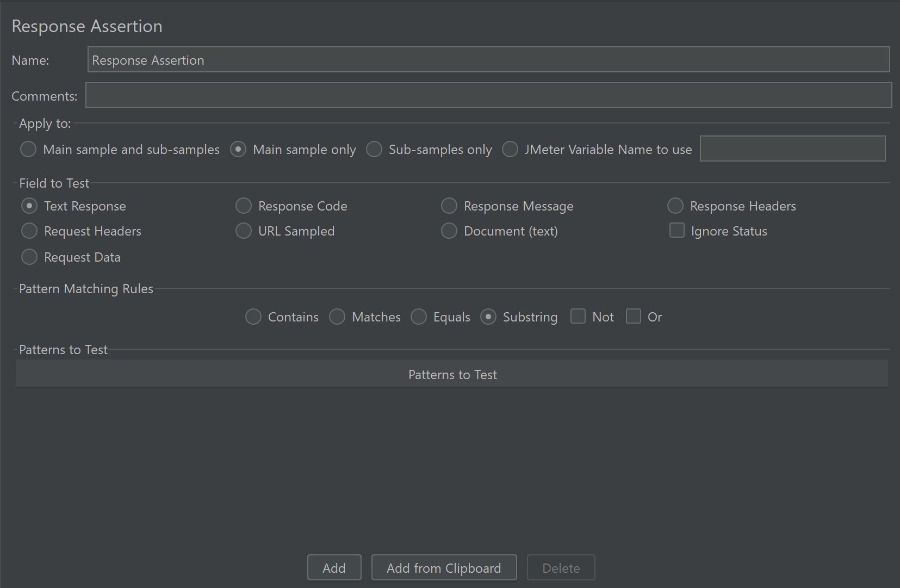Choose Sub-samples only radio button
900x588 pixels.
374,149
